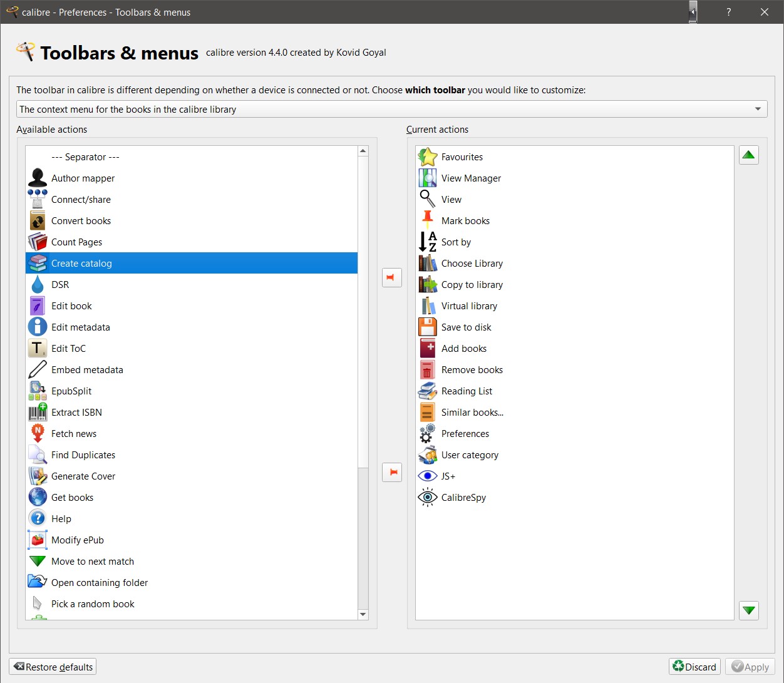
Task: Click the Edit book icon
Action: click(38, 306)
